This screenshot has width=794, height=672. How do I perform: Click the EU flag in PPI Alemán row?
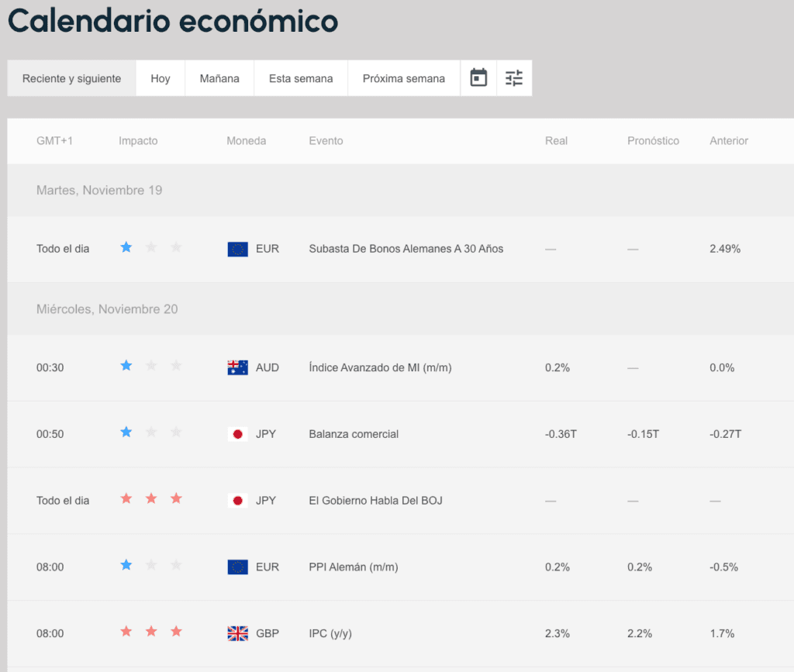(237, 567)
